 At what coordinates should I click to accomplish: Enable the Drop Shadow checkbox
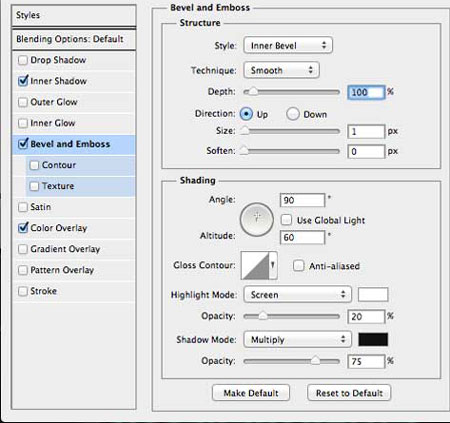pyautogui.click(x=23, y=60)
